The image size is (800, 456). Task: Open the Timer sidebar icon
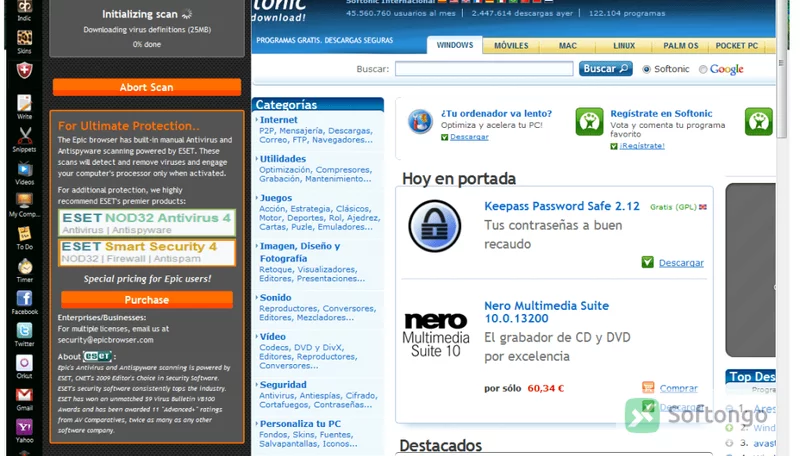24,271
